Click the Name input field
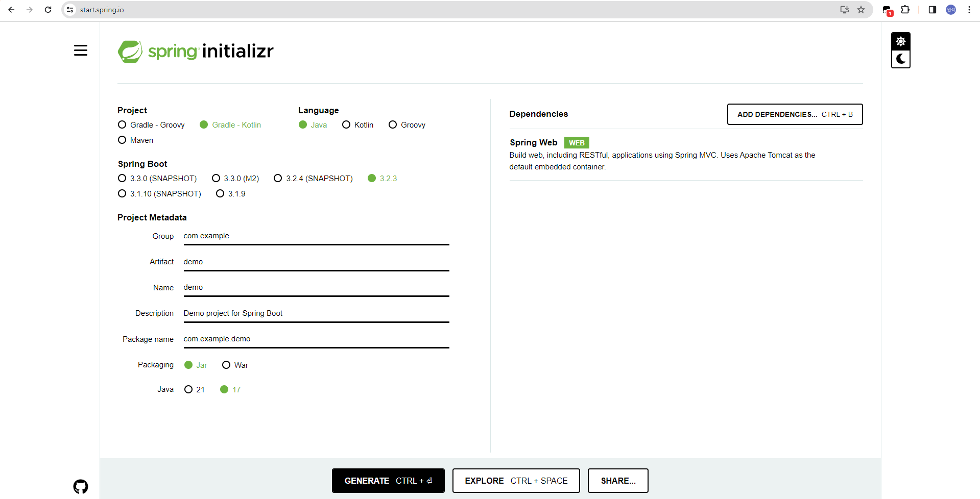 click(x=317, y=288)
